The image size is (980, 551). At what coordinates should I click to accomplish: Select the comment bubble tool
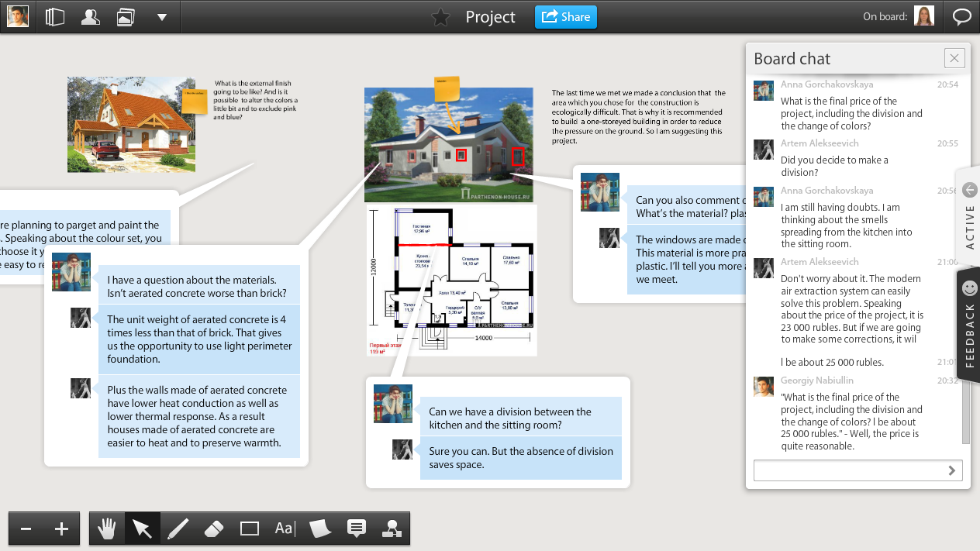pos(356,529)
